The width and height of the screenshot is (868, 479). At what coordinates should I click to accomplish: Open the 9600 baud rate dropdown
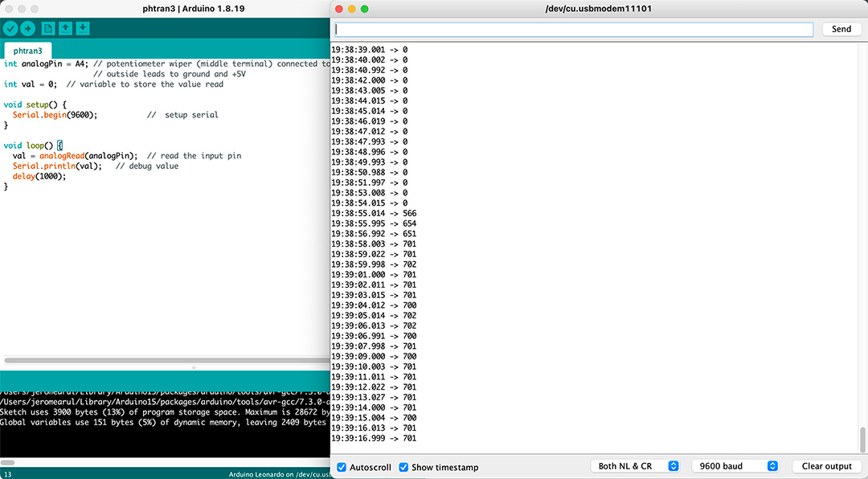click(x=735, y=466)
